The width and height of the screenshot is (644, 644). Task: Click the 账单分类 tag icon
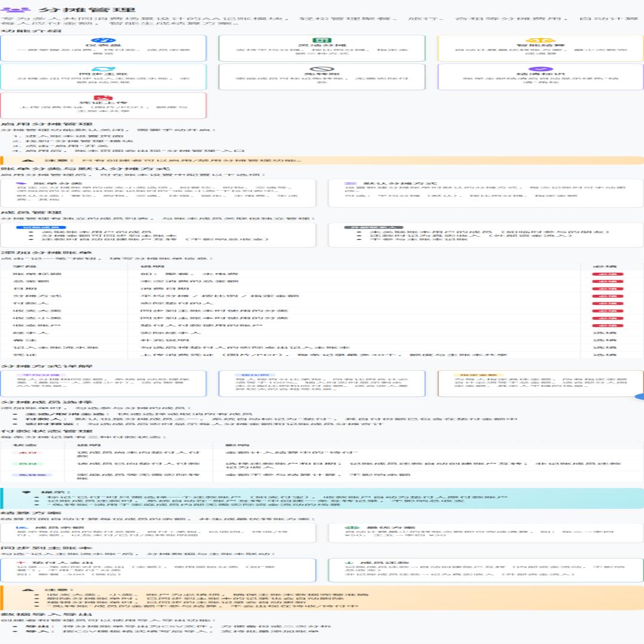(x=21, y=183)
